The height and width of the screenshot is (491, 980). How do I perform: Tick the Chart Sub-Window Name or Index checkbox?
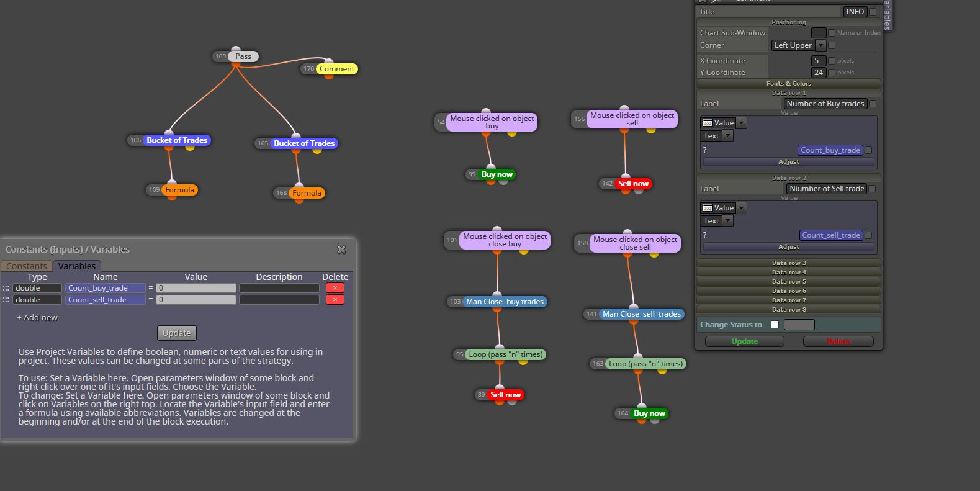(832, 33)
